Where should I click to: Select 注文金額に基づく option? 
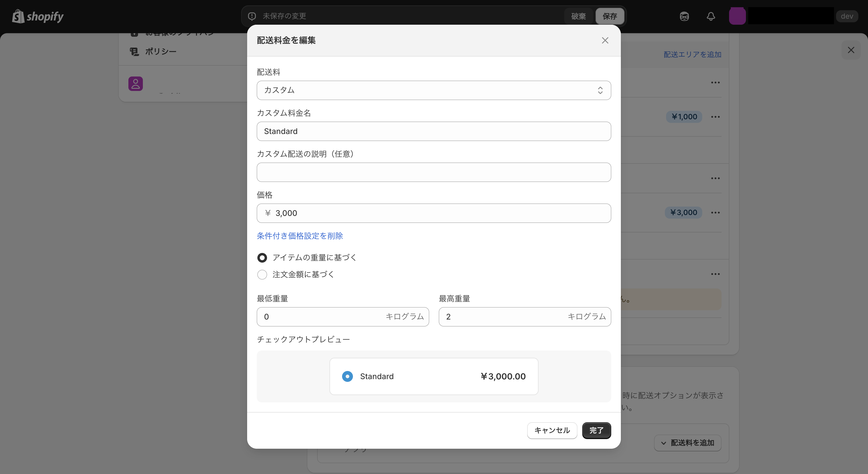pyautogui.click(x=262, y=274)
